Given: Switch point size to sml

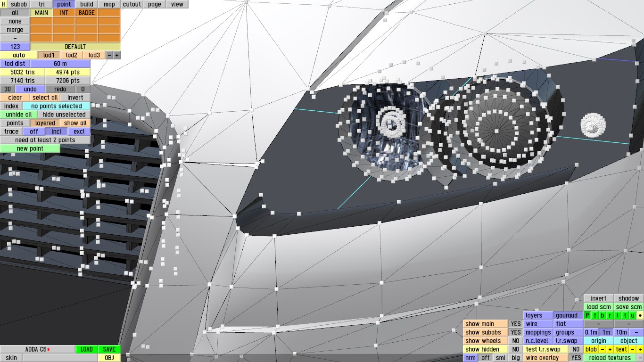Looking at the screenshot, I should click(x=501, y=358).
